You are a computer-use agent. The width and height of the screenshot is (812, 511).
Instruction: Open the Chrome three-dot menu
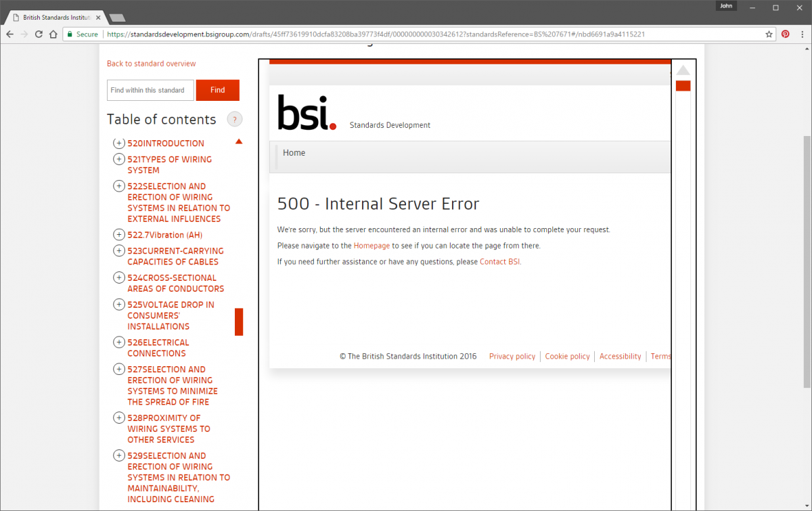click(x=802, y=34)
